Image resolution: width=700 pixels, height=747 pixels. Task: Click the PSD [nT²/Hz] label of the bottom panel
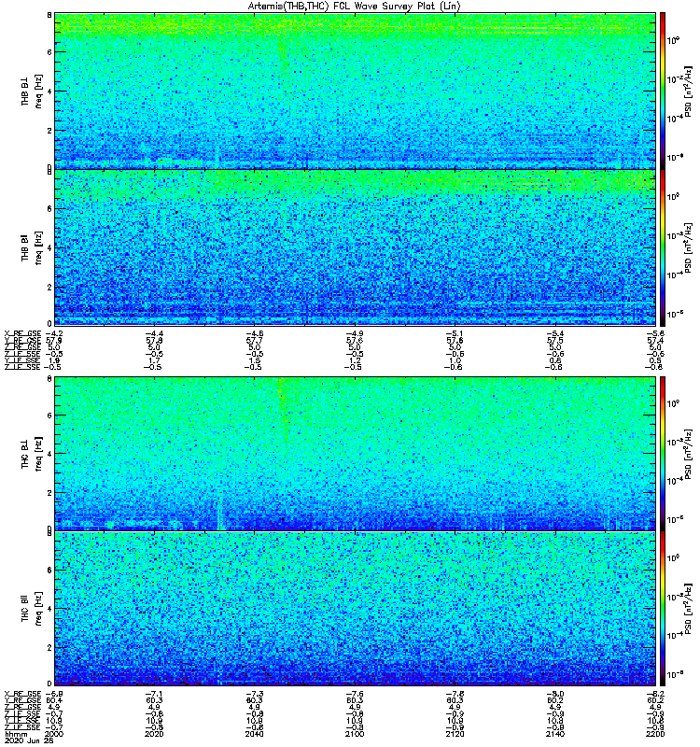688,609
